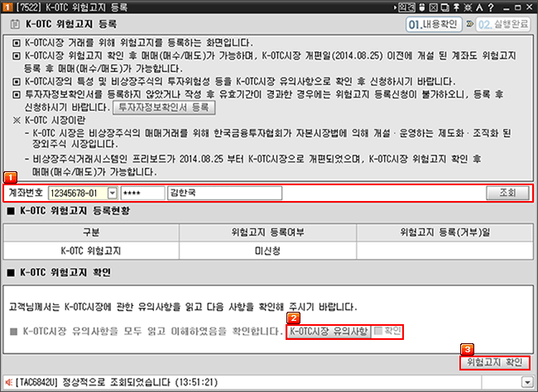
Task: Click the 완권 button in the title bar
Action: point(407,7)
